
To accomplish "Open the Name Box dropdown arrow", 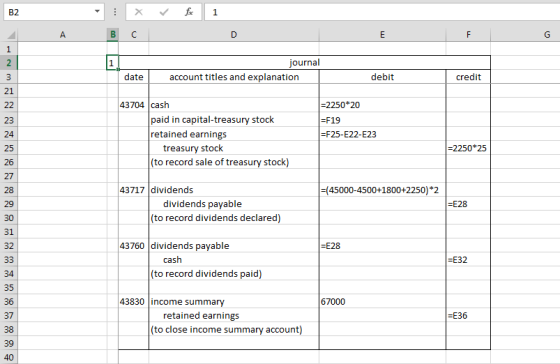I will point(97,11).
